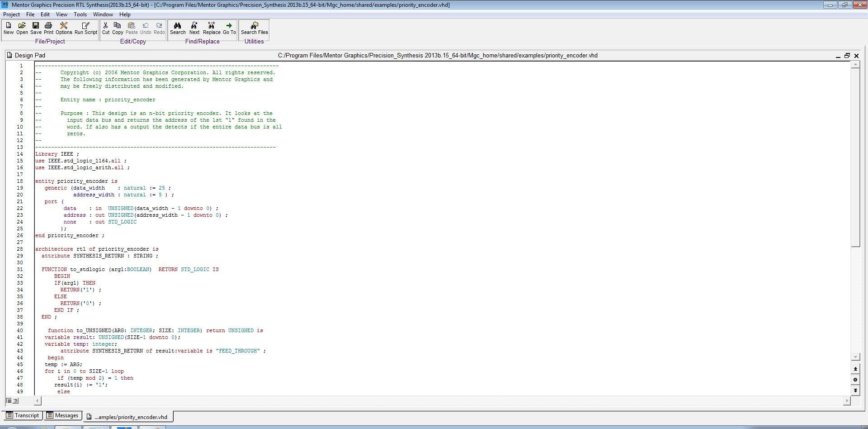Find the next match with Next
The height and width of the screenshot is (429, 868).
point(194,29)
